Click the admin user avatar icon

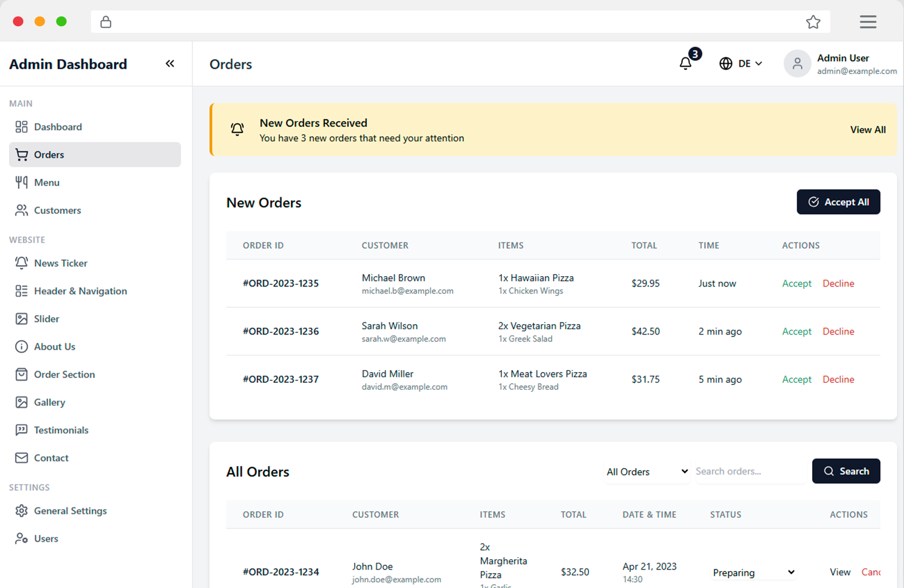point(797,64)
